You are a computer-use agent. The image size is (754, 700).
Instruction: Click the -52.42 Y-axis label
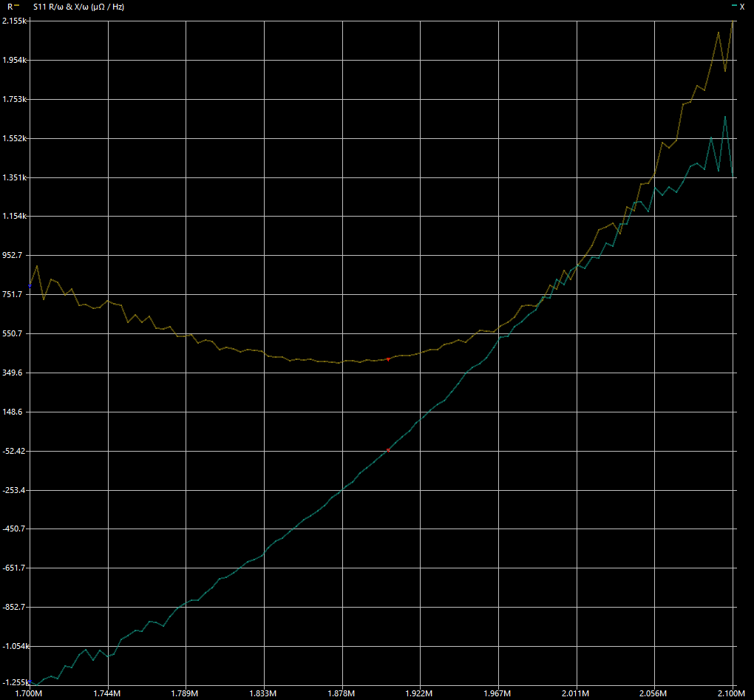(x=15, y=451)
